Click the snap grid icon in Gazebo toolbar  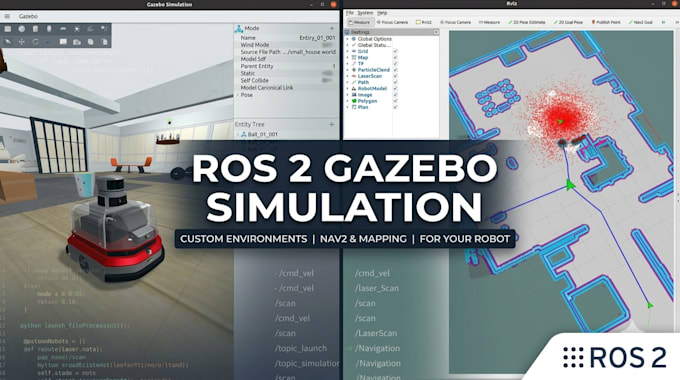click(x=63, y=42)
